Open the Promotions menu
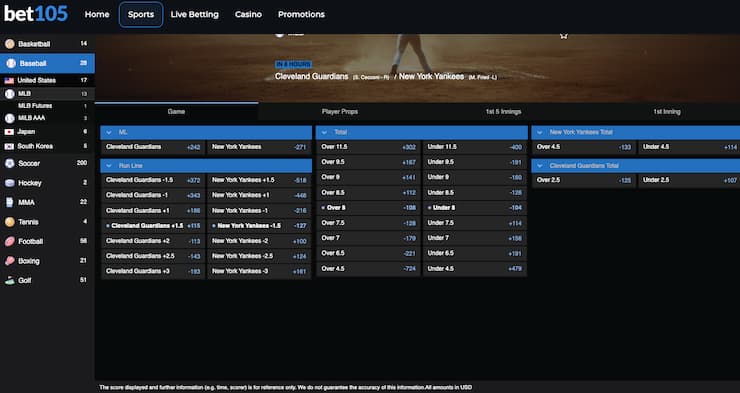740x393 pixels. click(x=301, y=15)
